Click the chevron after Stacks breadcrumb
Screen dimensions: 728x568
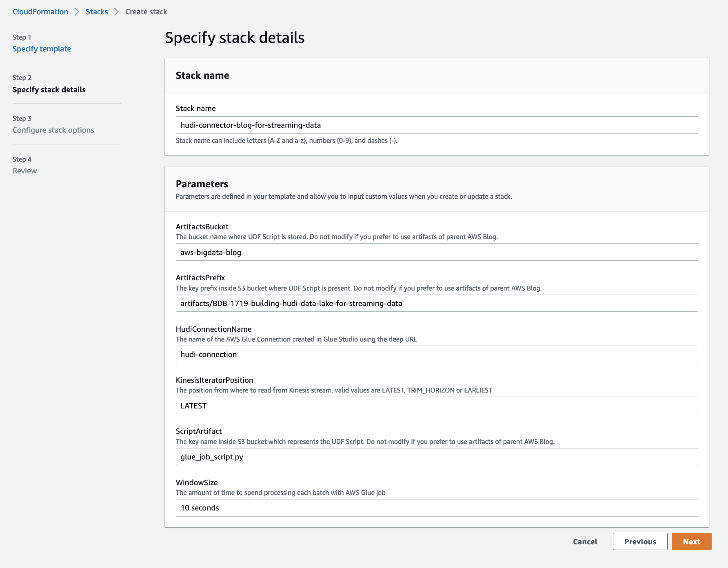tap(116, 12)
